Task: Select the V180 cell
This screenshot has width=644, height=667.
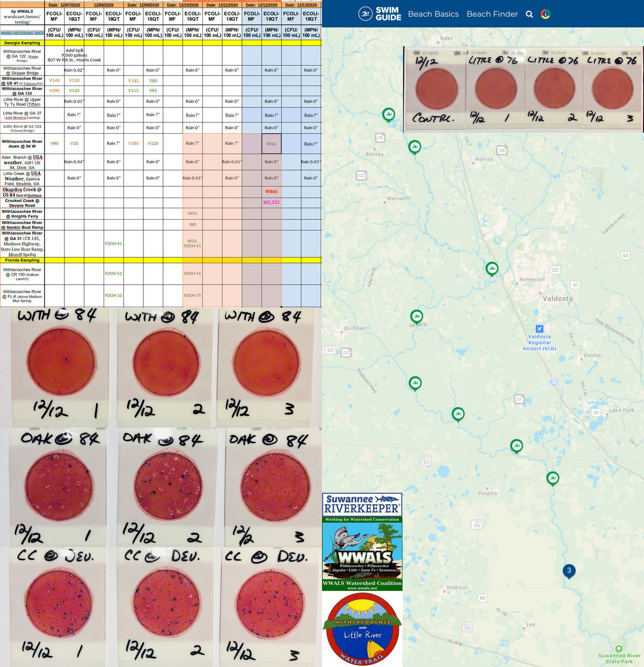Action: click(133, 143)
